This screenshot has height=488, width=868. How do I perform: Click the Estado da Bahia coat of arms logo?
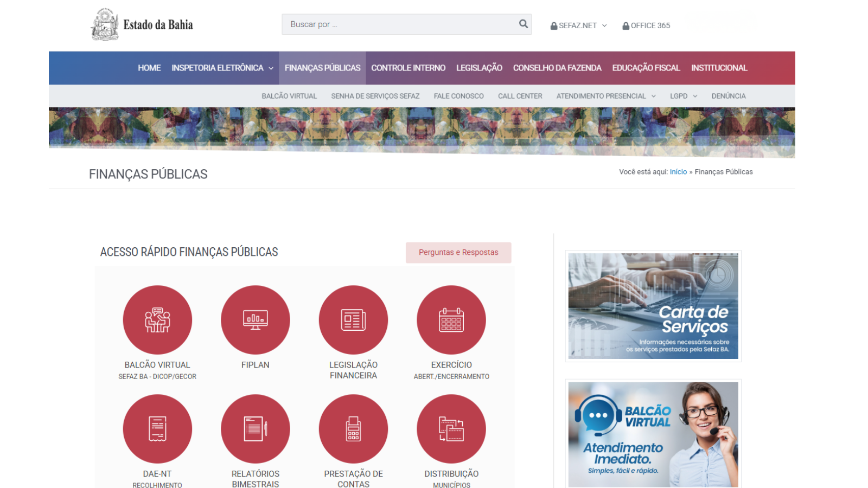coord(105,24)
